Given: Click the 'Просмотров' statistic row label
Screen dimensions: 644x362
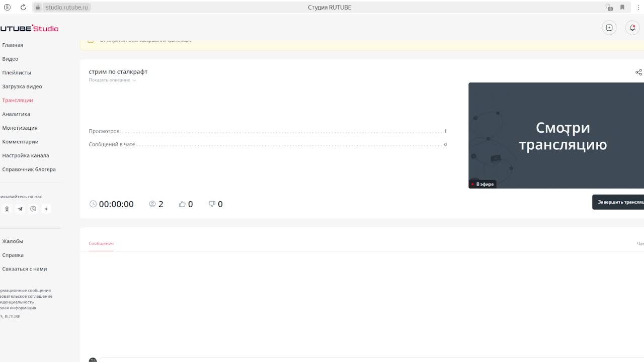Looking at the screenshot, I should [x=104, y=131].
